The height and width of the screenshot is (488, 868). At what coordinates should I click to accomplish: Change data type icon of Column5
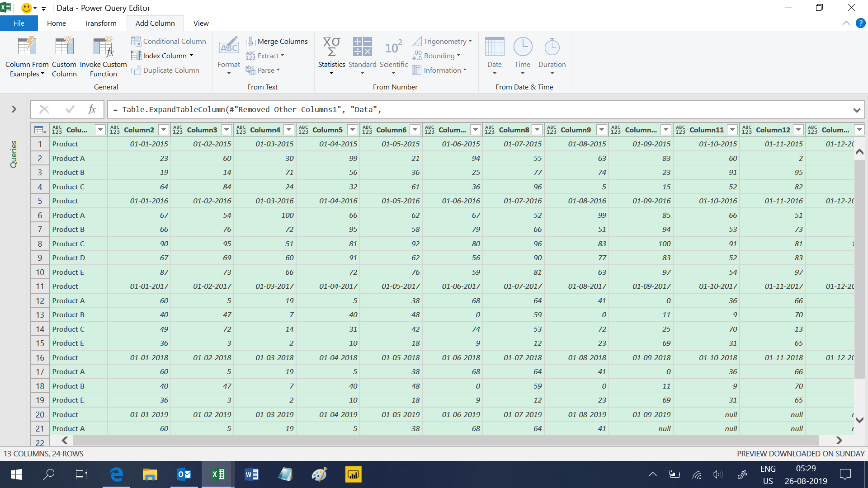304,130
